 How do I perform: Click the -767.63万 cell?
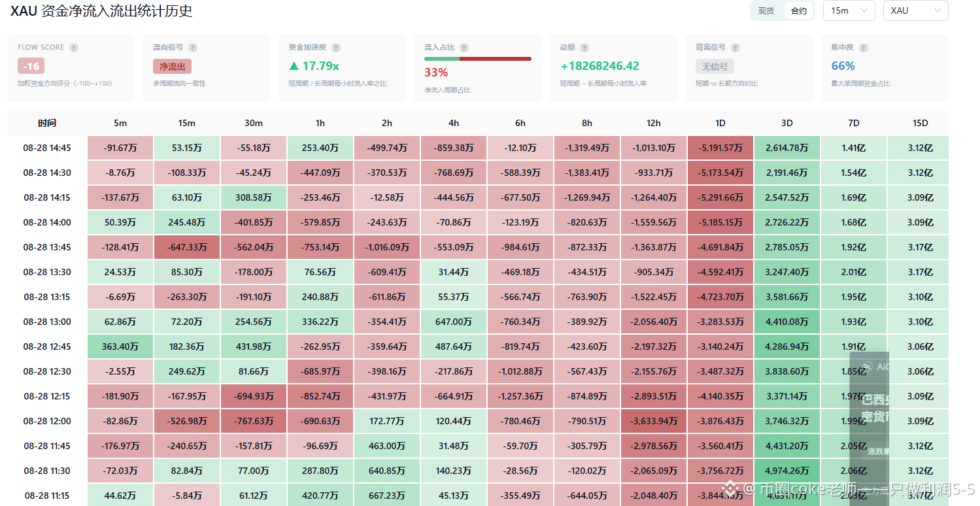click(x=254, y=421)
